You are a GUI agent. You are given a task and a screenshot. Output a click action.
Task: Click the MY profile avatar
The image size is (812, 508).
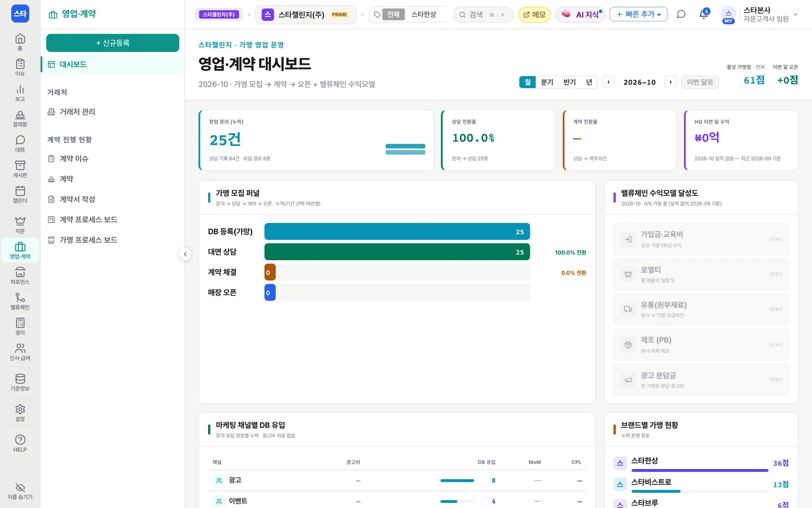pos(728,15)
